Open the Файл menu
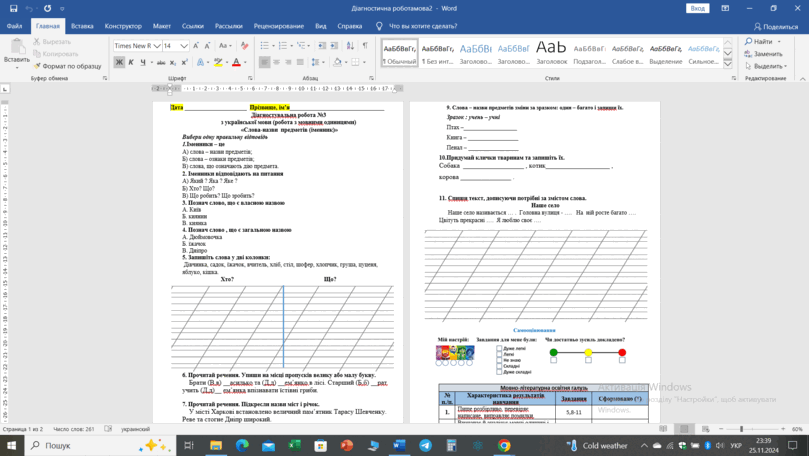 tap(14, 26)
